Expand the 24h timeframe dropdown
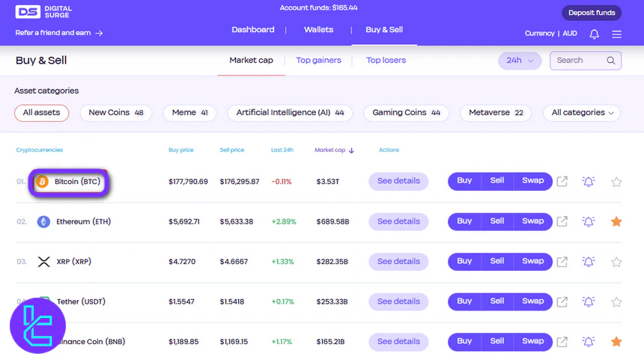644x362 pixels. click(520, 61)
